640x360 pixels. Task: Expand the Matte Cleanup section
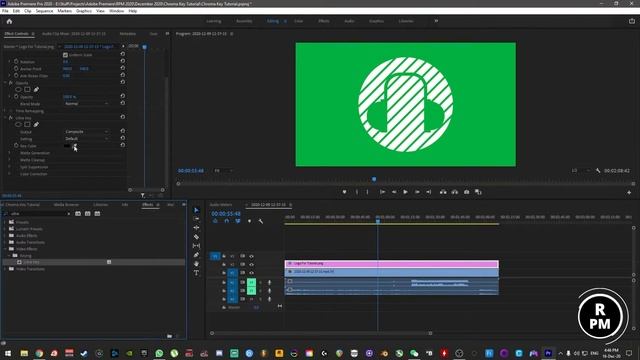tap(9, 160)
